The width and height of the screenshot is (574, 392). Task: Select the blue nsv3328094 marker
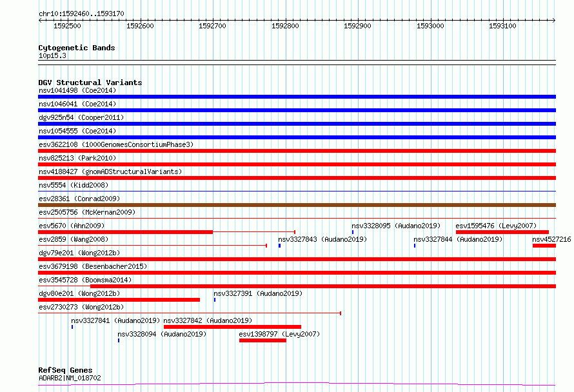(x=119, y=340)
